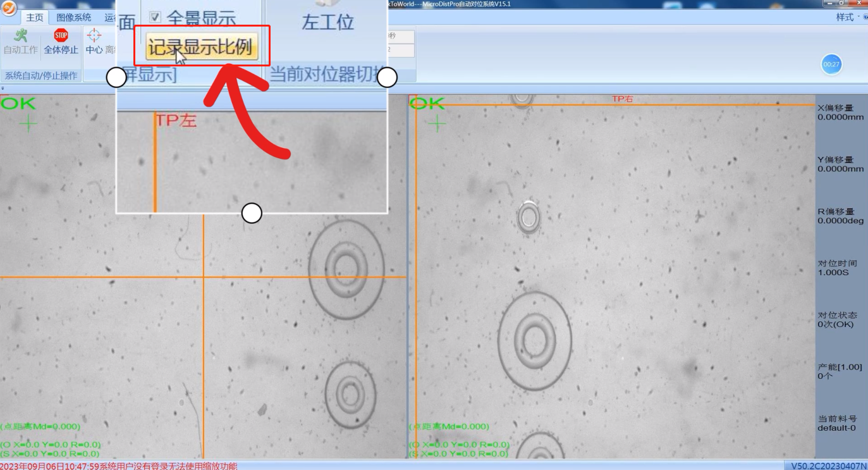Click the application logo orb button
868x470 pixels.
[9, 9]
